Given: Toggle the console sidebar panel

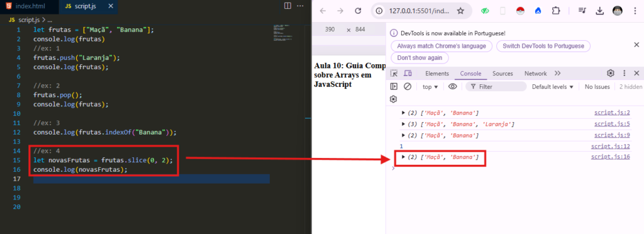Looking at the screenshot, I should [394, 87].
